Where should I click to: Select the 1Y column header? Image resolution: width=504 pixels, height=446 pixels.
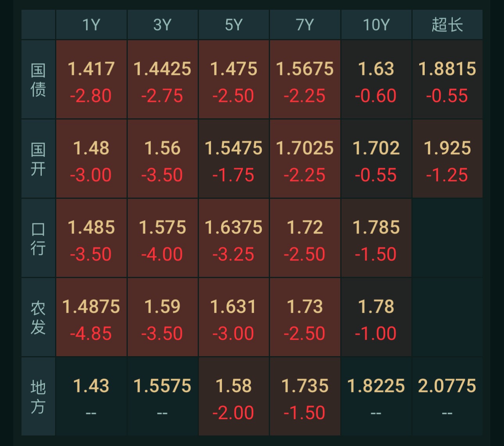coord(91,25)
